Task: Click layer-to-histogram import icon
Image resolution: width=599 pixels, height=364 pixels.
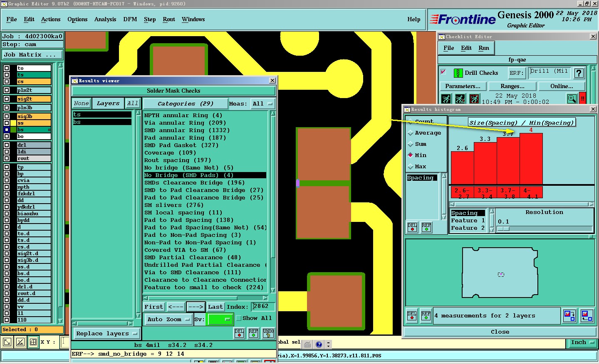Action: click(x=587, y=315)
